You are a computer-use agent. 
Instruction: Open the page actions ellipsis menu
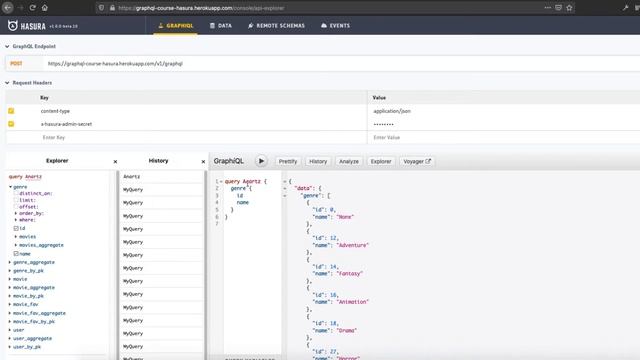coord(547,8)
